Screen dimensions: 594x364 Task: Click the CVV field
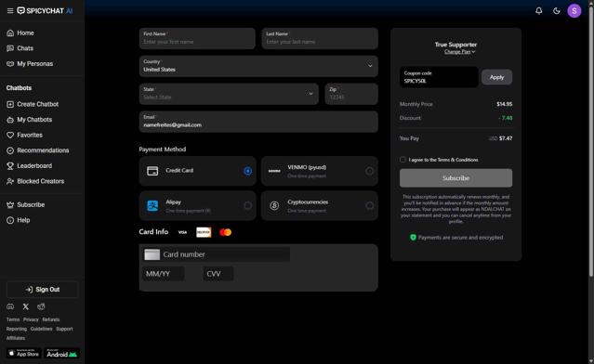tap(218, 274)
